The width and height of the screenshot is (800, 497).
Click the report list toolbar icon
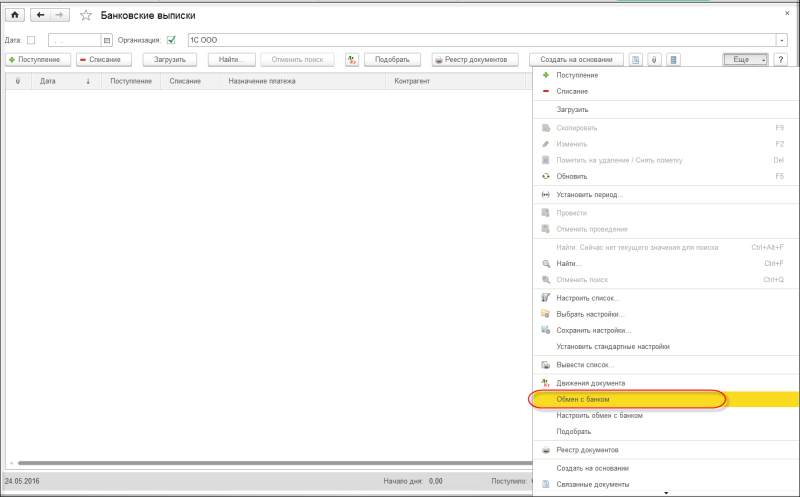pyautogui.click(x=673, y=60)
